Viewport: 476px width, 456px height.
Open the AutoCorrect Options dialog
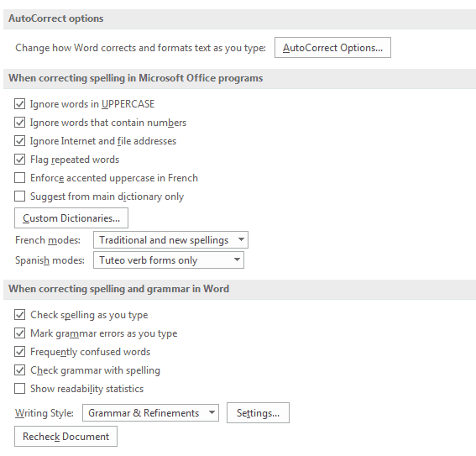point(332,48)
